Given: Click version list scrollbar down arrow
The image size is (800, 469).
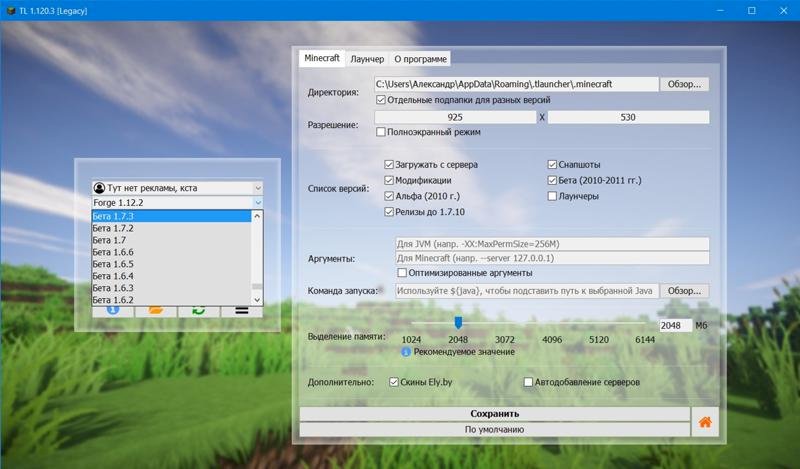Looking at the screenshot, I should [257, 300].
